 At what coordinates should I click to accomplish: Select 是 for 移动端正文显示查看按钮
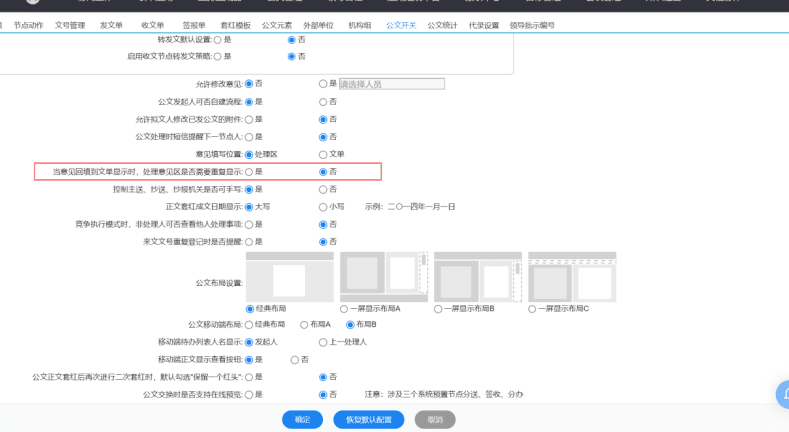249,360
